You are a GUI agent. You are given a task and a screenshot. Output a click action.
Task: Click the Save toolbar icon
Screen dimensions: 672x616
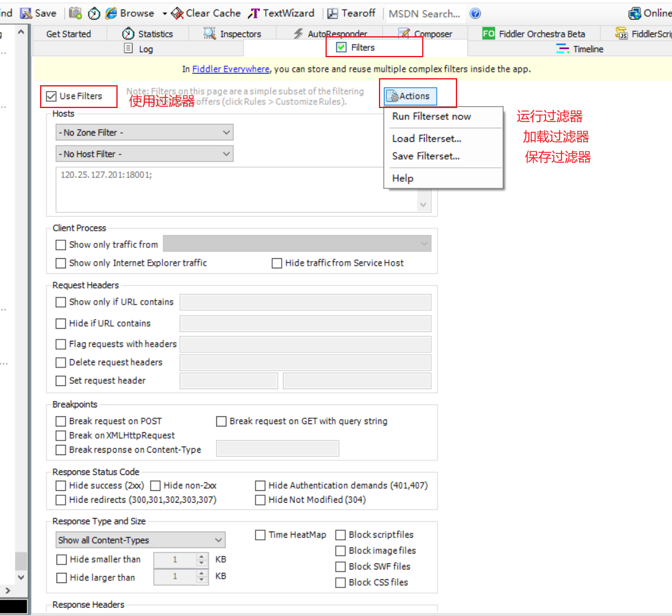(26, 13)
